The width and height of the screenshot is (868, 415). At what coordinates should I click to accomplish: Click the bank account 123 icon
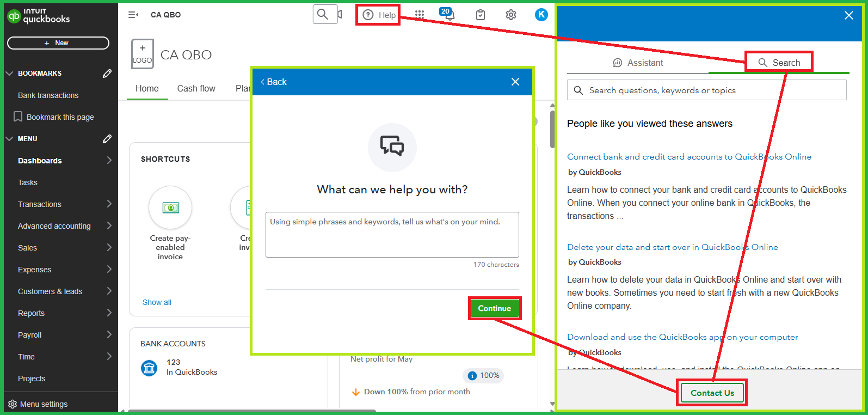point(149,368)
